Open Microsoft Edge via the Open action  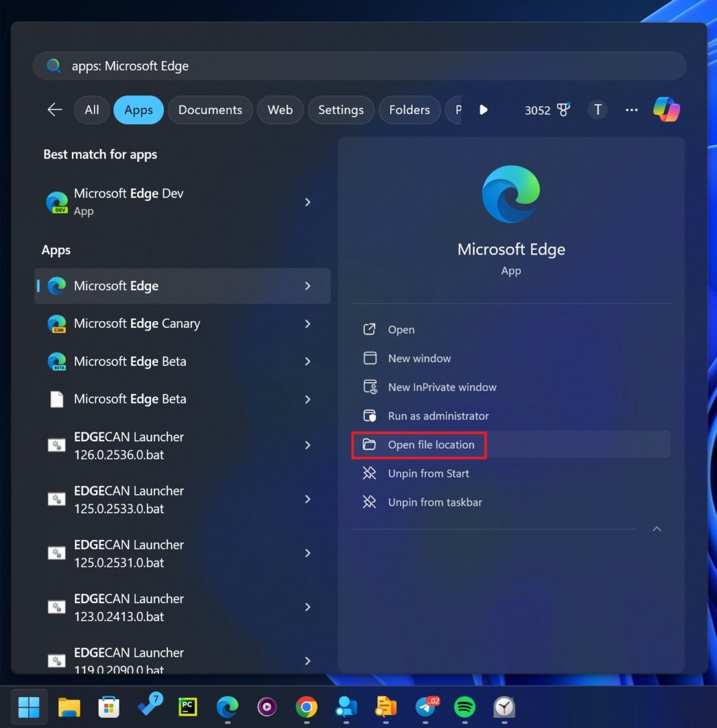401,329
